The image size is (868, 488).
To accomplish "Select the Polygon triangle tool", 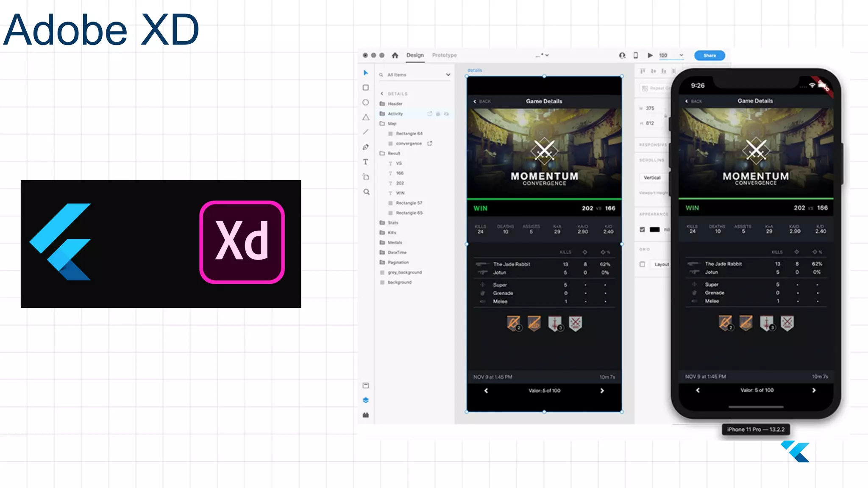I will [366, 117].
